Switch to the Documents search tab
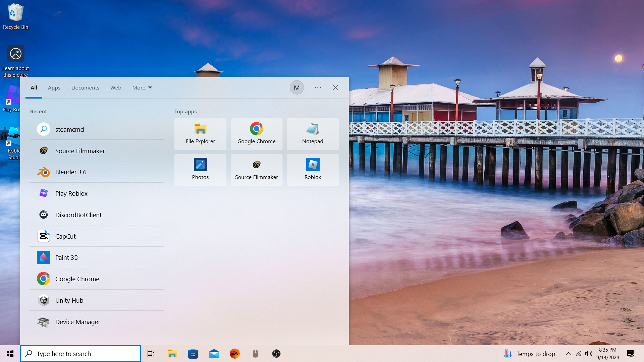 85,87
